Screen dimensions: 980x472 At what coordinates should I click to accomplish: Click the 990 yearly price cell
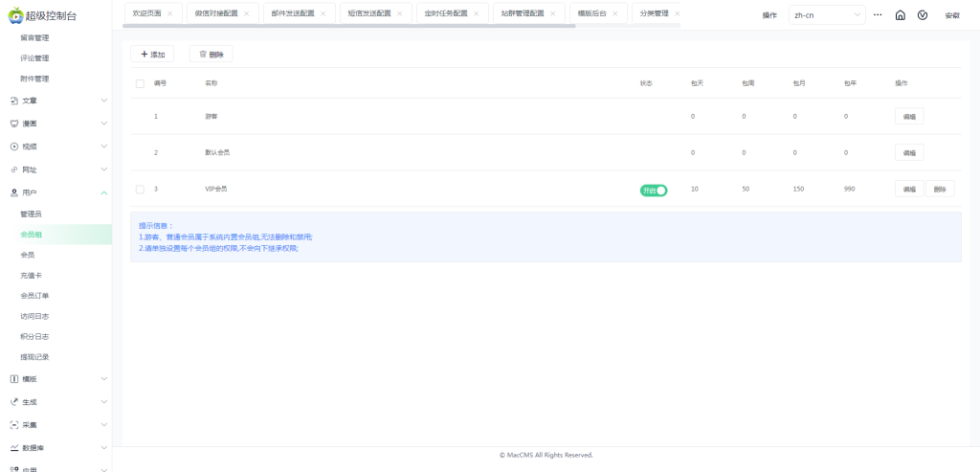coord(849,189)
